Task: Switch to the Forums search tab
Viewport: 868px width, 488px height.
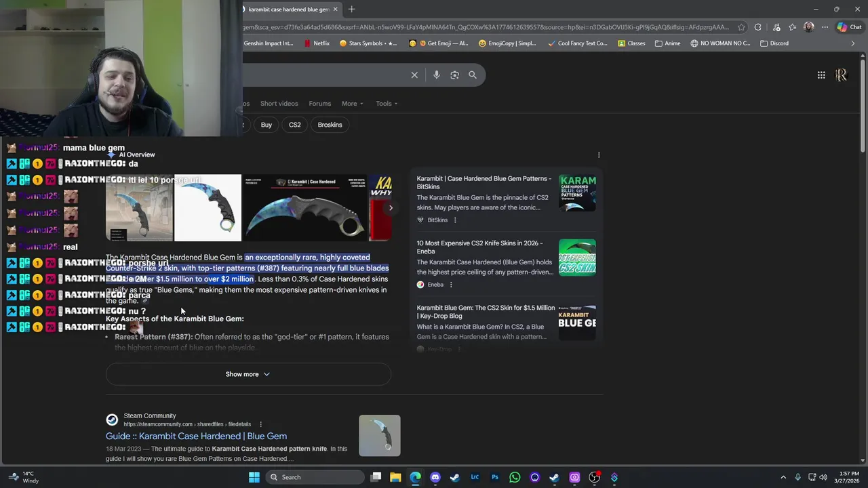Action: click(x=320, y=104)
